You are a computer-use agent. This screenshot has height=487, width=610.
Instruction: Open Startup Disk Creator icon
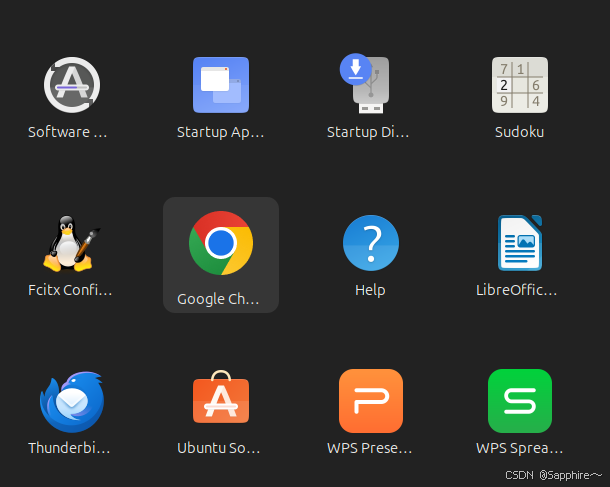tap(365, 83)
